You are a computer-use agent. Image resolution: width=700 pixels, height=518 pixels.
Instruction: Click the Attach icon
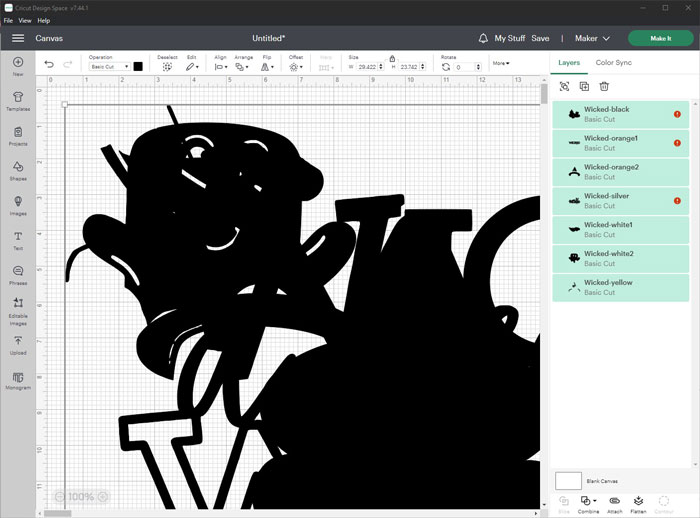point(614,501)
